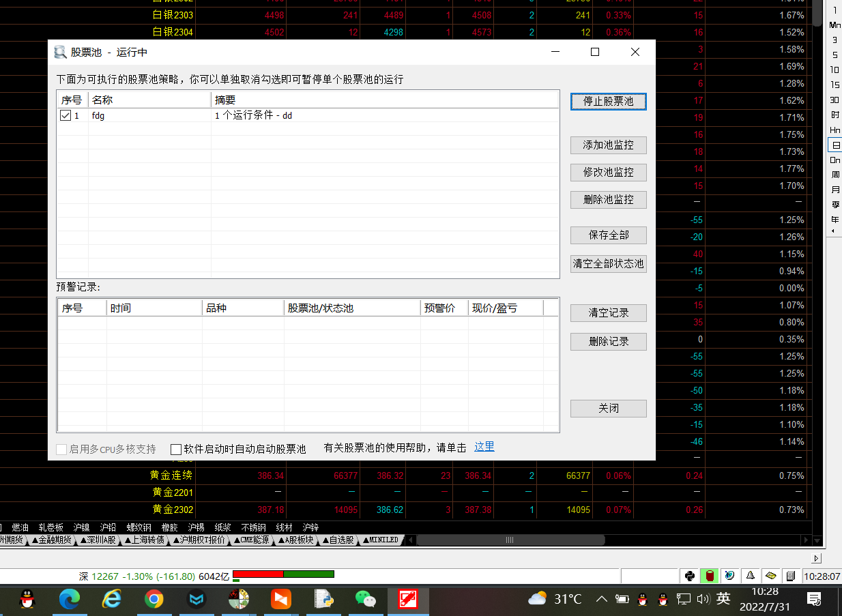Click the 删除池监控 button
This screenshot has height=616, width=842.
pos(608,200)
